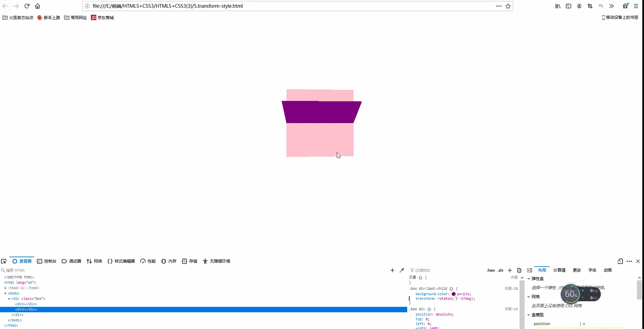Open the 网络 network tab
The image size is (644, 329).
(94, 261)
